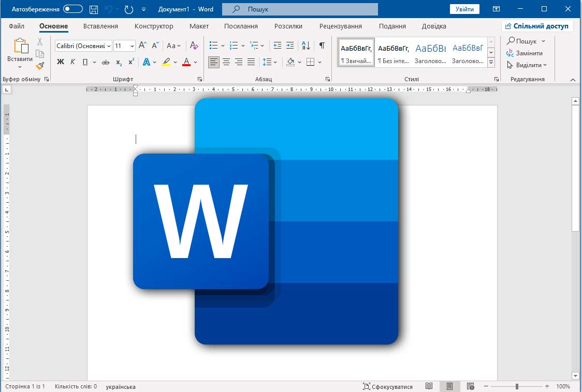Click the Format Painter brush icon
Screen dimensions: 582x392
tap(40, 66)
